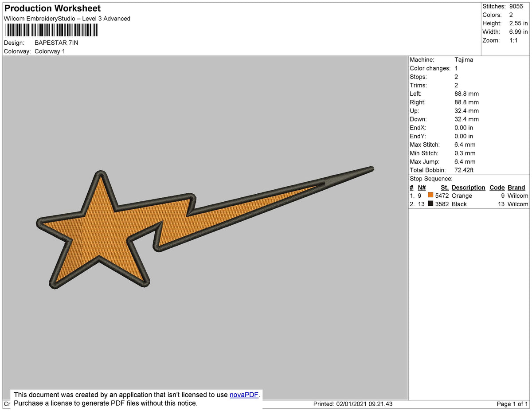Click the barcode under the worksheet title
Image resolution: width=532 pixels, height=411 pixels.
click(52, 30)
